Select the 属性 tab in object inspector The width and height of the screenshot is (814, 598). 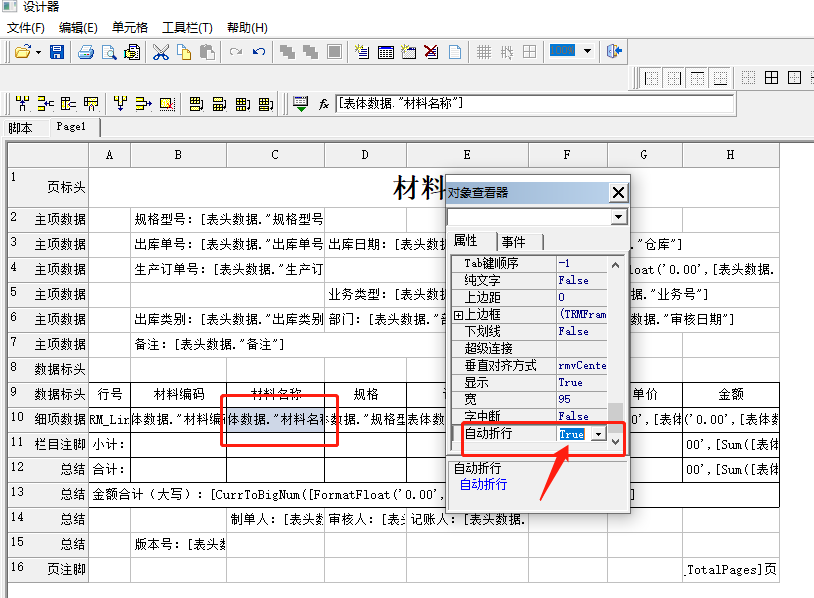pyautogui.click(x=466, y=240)
